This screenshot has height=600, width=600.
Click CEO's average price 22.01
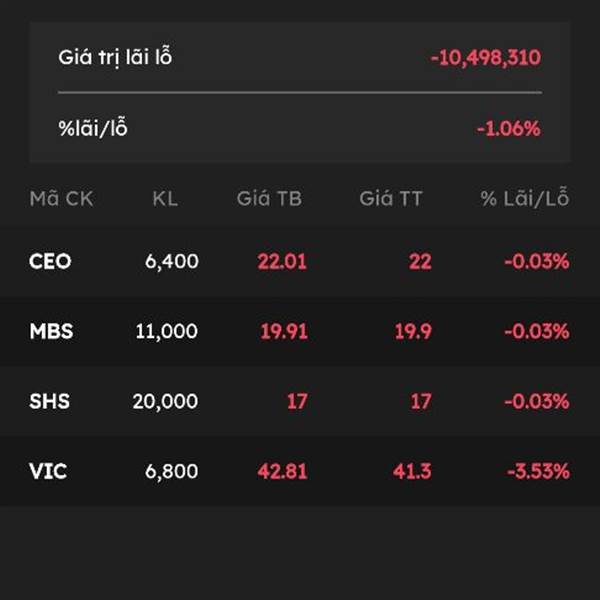click(x=282, y=262)
